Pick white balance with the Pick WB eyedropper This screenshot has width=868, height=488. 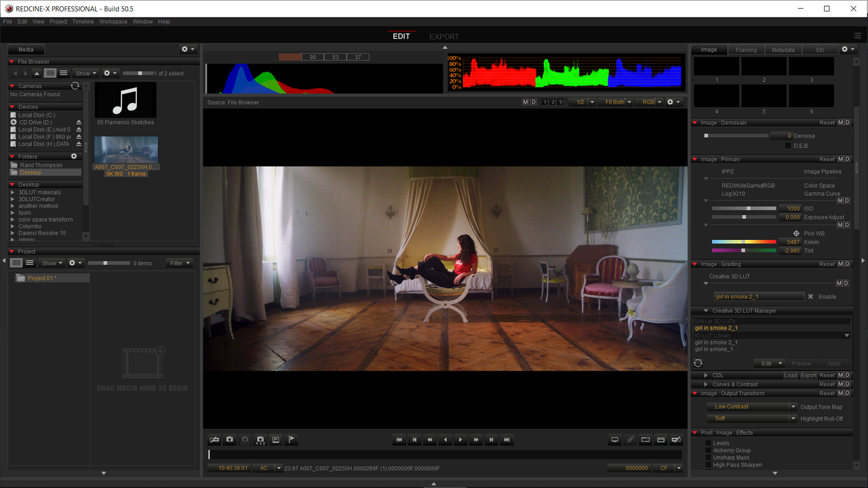[x=796, y=233]
